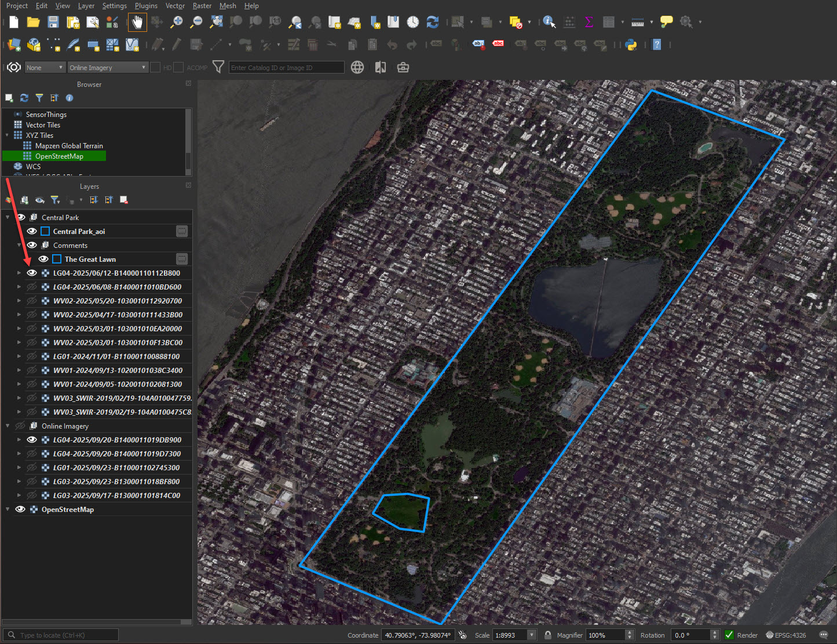Toggle visibility of The Great Lawn layer
Image resolution: width=837 pixels, height=644 pixels.
click(x=43, y=259)
